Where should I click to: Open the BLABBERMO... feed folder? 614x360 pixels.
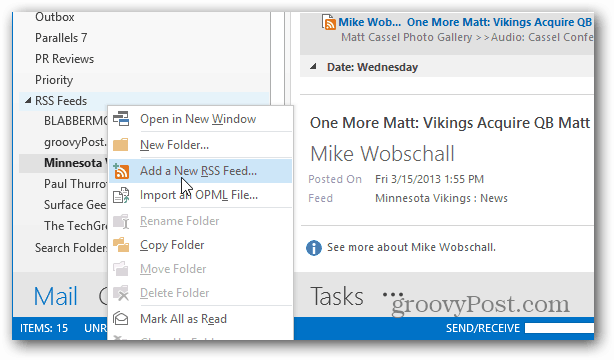point(76,121)
